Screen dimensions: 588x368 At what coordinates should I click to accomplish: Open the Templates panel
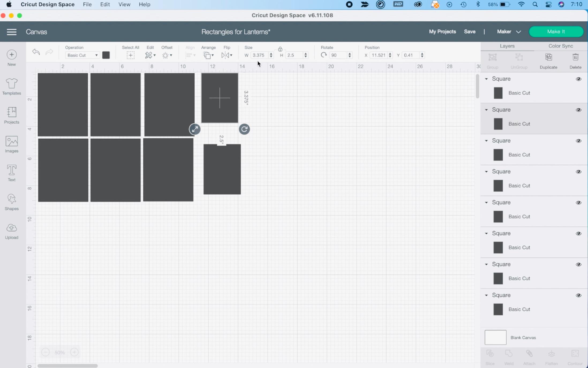(x=12, y=86)
